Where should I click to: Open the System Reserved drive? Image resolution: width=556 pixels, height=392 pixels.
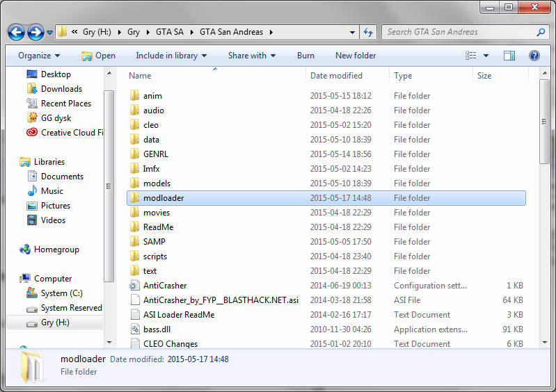coord(65,308)
